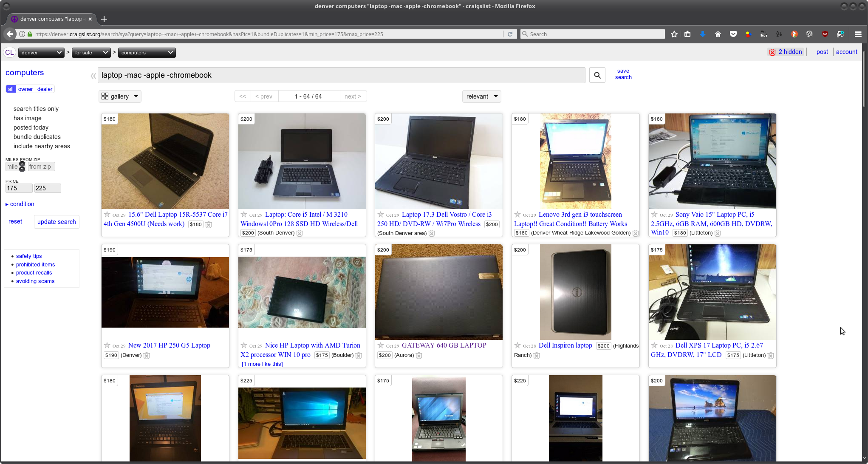Open the gallery view mode dropdown
This screenshot has height=464, width=868.
pyautogui.click(x=120, y=96)
